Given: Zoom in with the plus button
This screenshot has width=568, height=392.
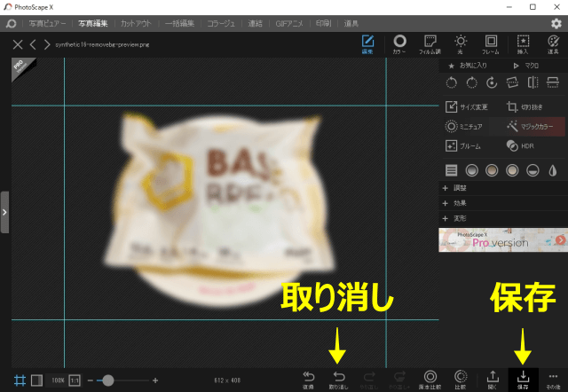Looking at the screenshot, I should click(155, 380).
